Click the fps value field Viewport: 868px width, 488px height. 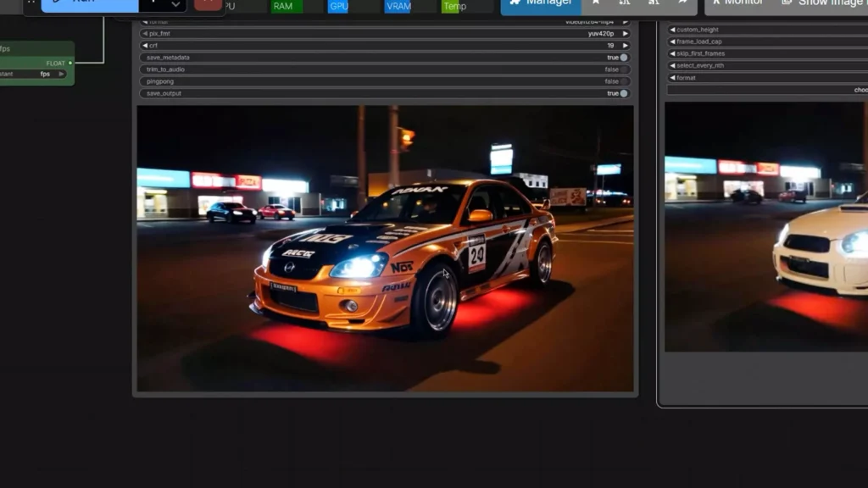(x=33, y=75)
